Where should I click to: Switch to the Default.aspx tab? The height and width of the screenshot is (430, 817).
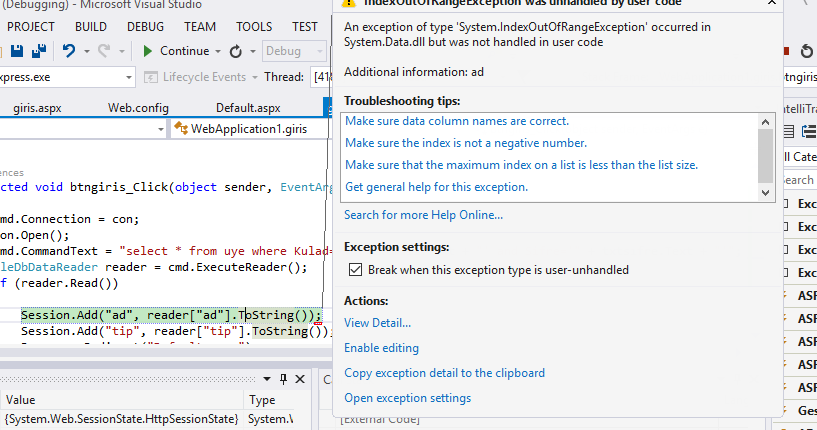(x=248, y=108)
